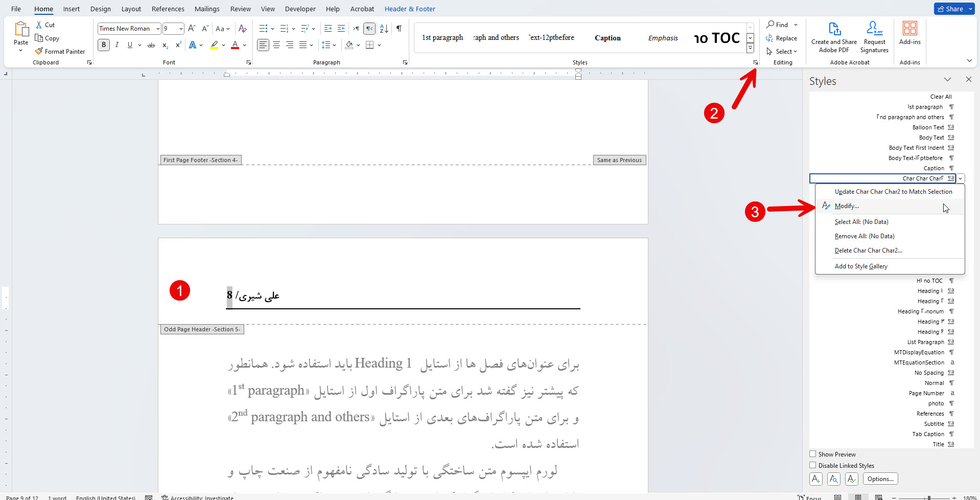Apply bullets list icon

(263, 29)
